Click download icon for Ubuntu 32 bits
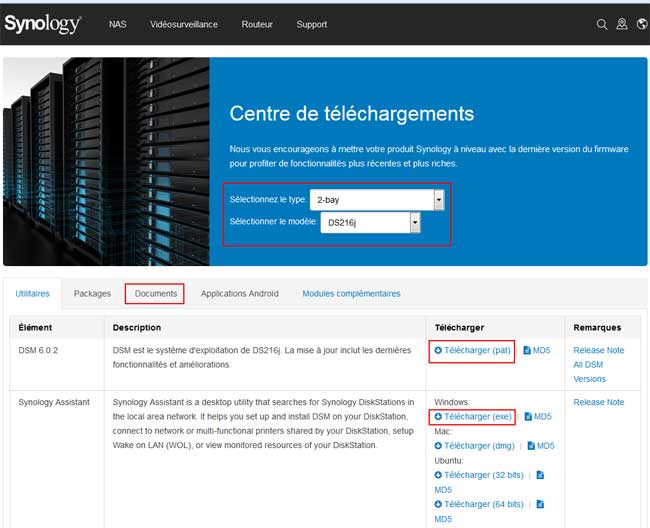This screenshot has height=528, width=650. pos(438,475)
